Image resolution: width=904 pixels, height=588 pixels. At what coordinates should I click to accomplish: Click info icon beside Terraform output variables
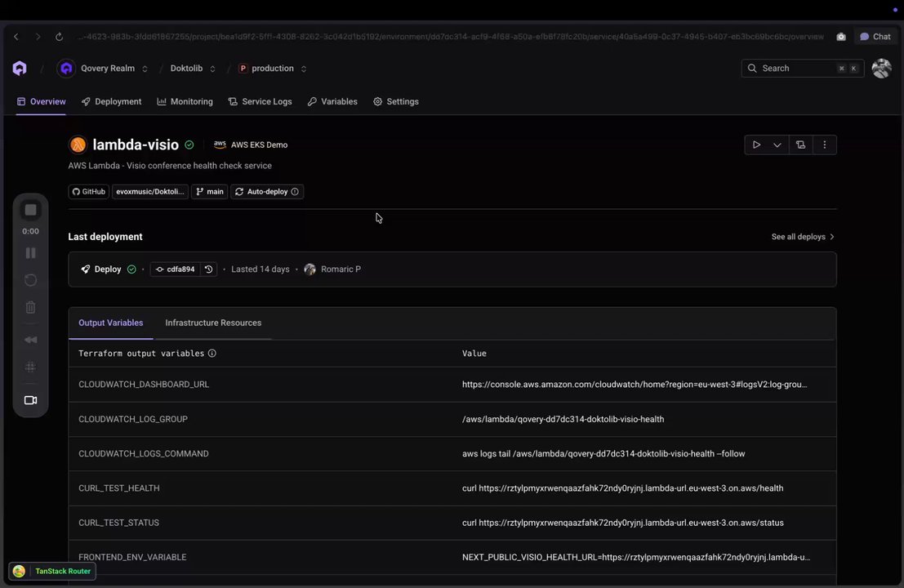click(x=212, y=354)
